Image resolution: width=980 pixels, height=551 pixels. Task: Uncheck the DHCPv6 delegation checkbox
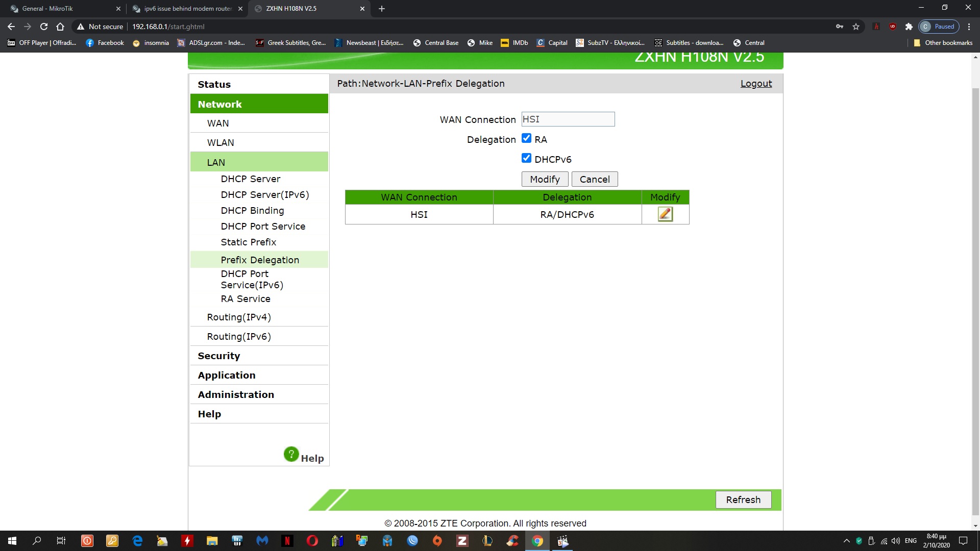[x=526, y=158]
